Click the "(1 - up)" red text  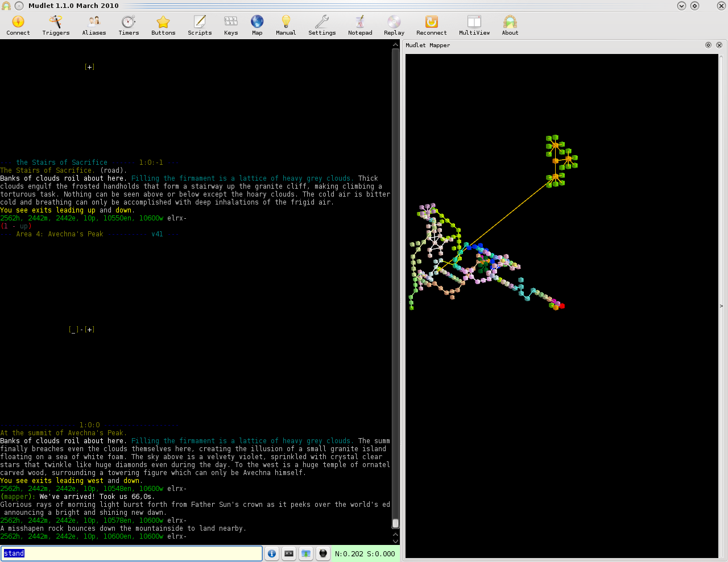[16, 226]
